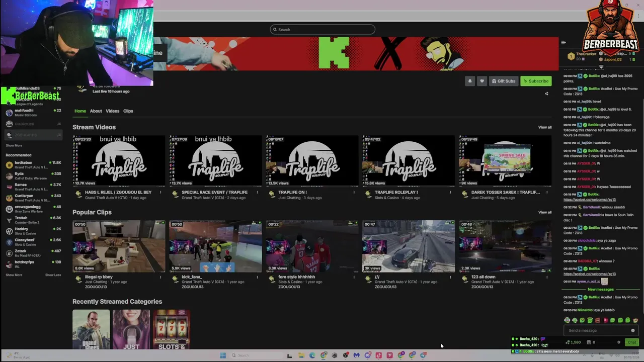Viewport: 644px width, 362px height.
Task: Click Zetark channel avatar
Action: point(9,253)
